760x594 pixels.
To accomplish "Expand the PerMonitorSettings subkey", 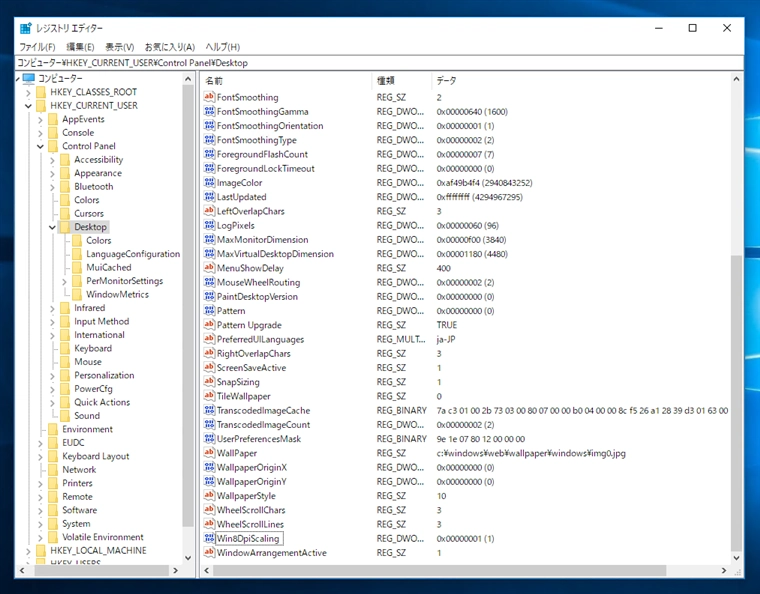I will pyautogui.click(x=64, y=281).
